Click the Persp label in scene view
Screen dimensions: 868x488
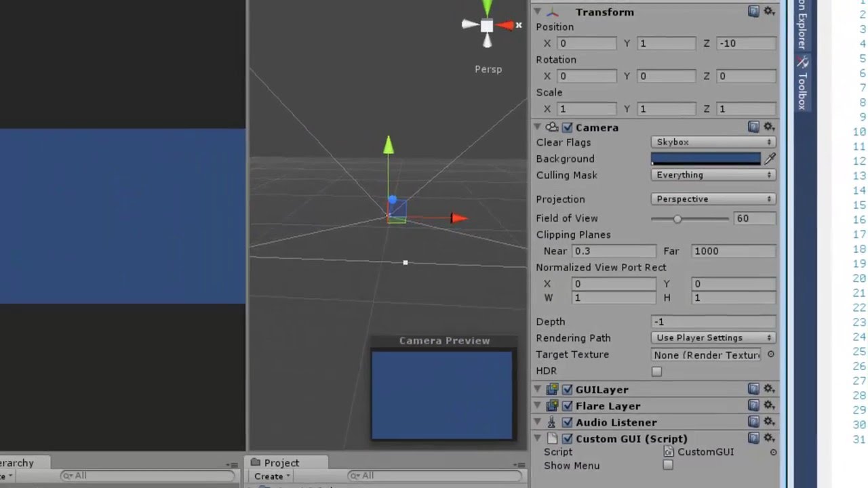click(488, 69)
